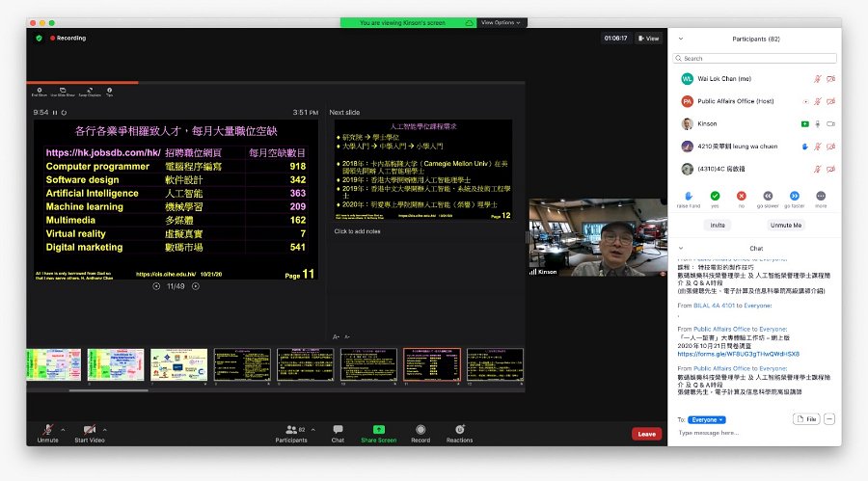
Task: Open the Everyone recipient dropdown
Action: [x=708, y=419]
